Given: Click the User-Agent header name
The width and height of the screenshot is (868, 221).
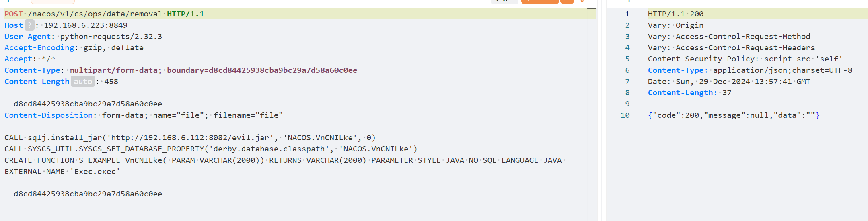Looking at the screenshot, I should coord(28,36).
